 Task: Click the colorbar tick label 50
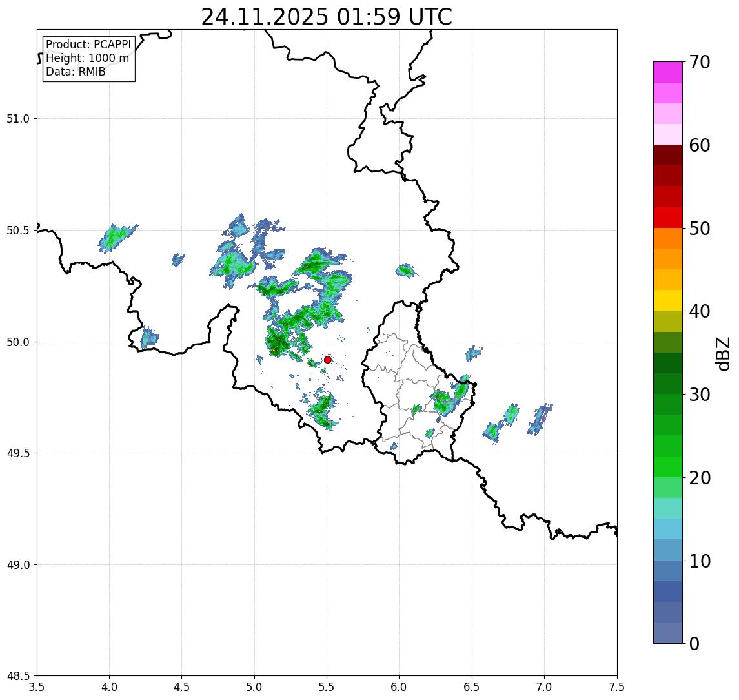[700, 229]
